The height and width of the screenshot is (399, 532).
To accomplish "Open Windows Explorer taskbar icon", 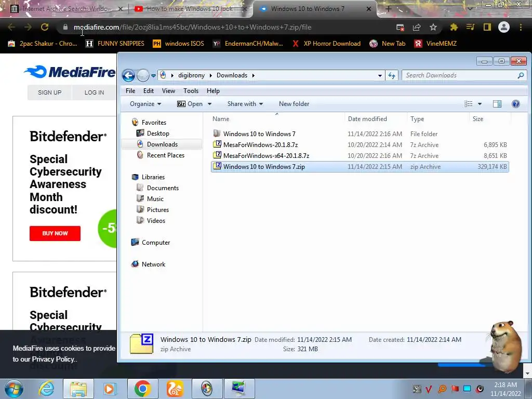I will (x=78, y=389).
